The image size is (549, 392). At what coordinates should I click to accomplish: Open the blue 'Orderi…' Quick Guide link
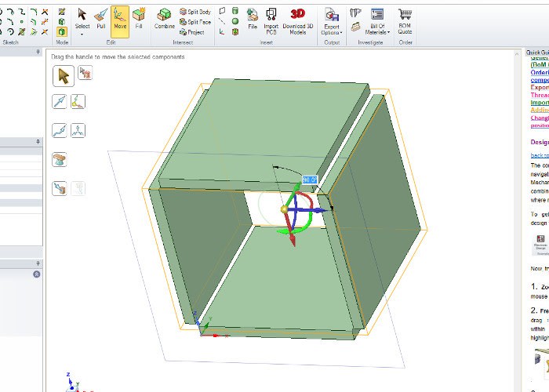point(540,72)
